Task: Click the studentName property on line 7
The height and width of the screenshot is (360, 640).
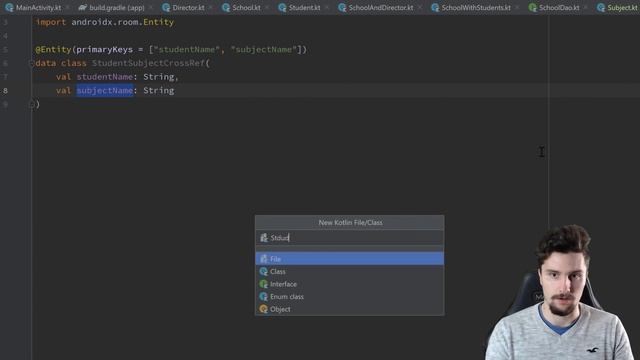Action: pyautogui.click(x=105, y=77)
